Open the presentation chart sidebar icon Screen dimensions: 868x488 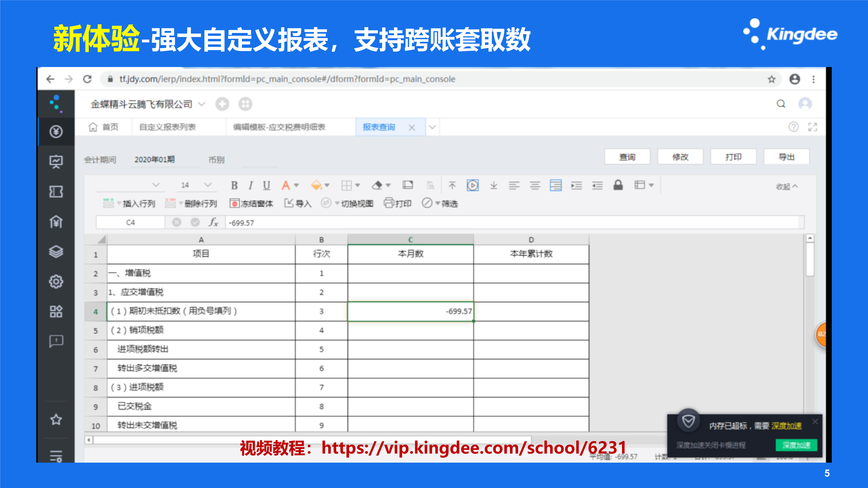(56, 162)
